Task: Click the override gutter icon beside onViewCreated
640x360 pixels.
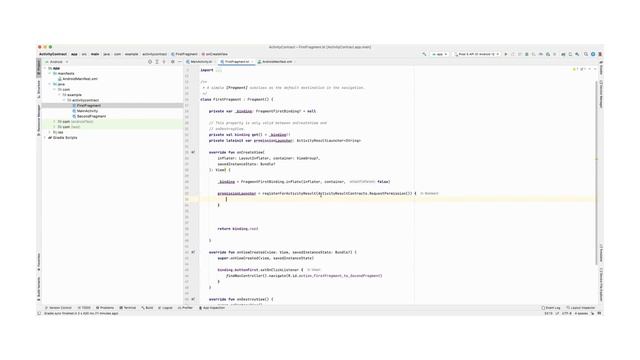Action: tap(193, 252)
